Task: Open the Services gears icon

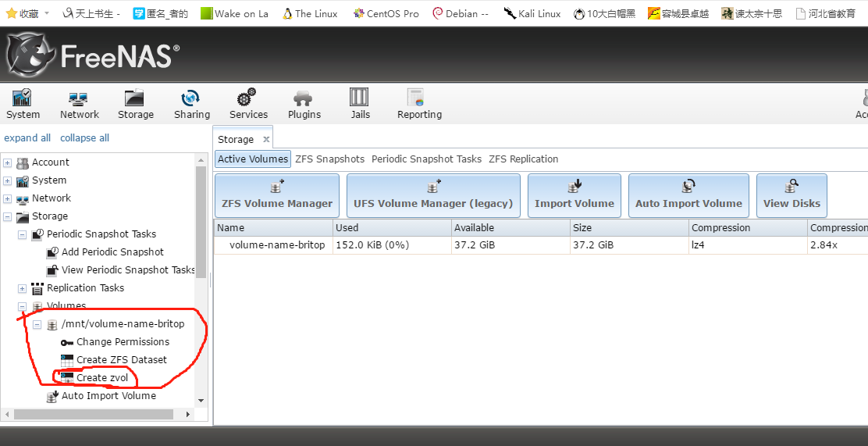Action: tap(247, 97)
